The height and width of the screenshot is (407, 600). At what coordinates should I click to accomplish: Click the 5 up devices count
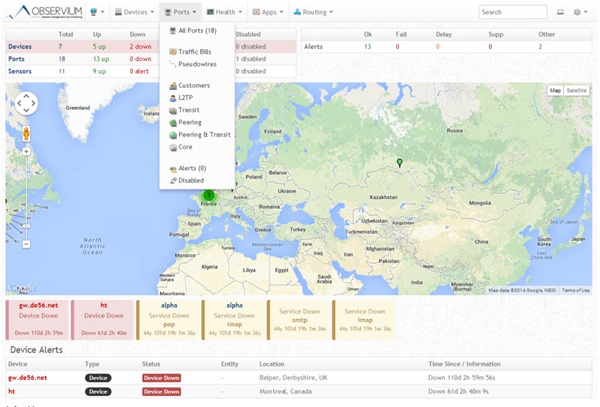(x=99, y=47)
